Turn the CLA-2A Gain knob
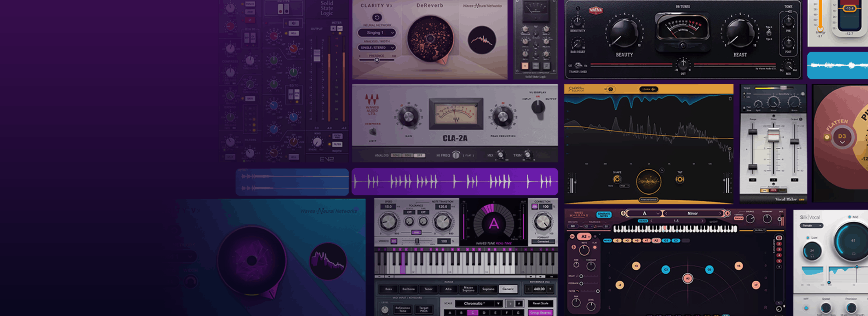The height and width of the screenshot is (316, 868). tap(408, 117)
